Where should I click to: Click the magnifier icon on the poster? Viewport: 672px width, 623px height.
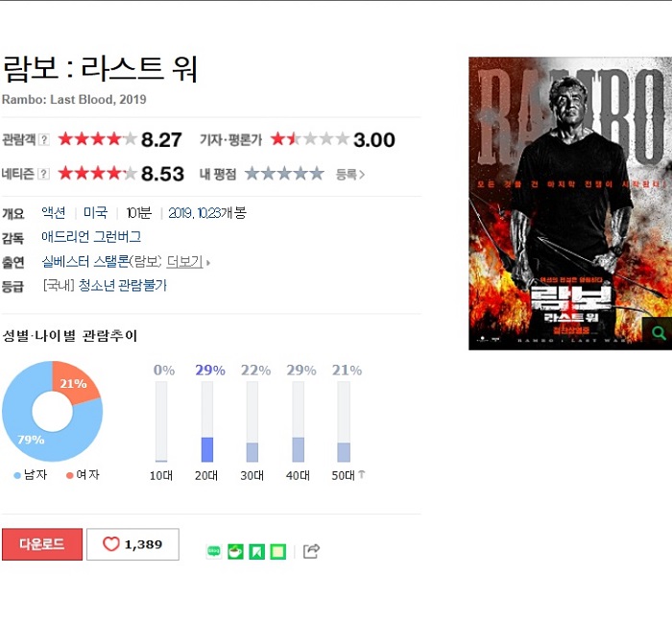click(658, 332)
